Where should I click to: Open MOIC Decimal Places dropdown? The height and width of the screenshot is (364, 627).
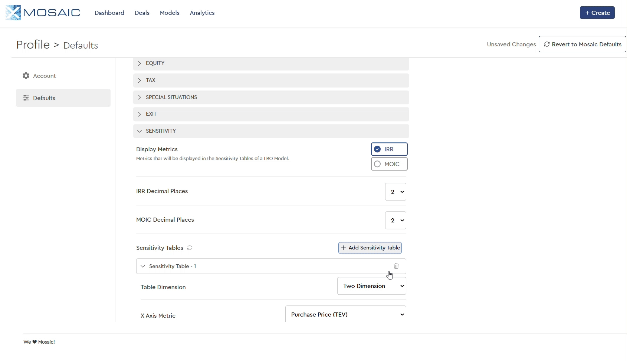395,220
